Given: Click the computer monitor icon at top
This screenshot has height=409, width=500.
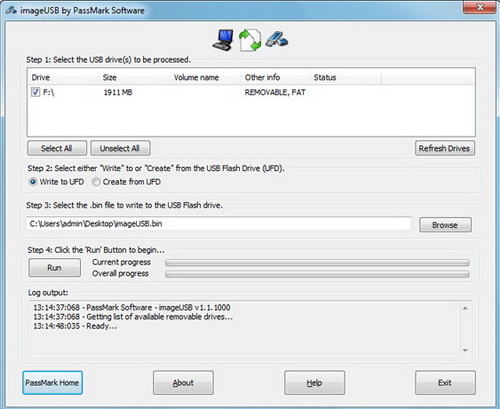Looking at the screenshot, I should pyautogui.click(x=223, y=40).
